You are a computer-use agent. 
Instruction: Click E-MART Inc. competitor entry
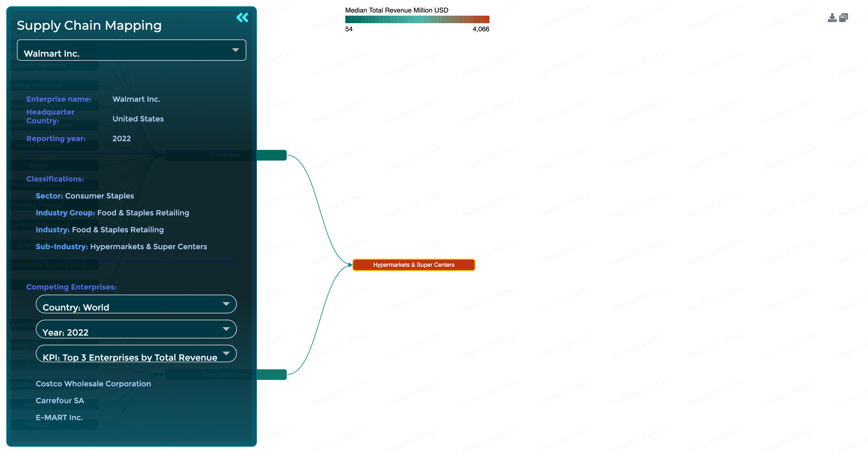pos(59,417)
